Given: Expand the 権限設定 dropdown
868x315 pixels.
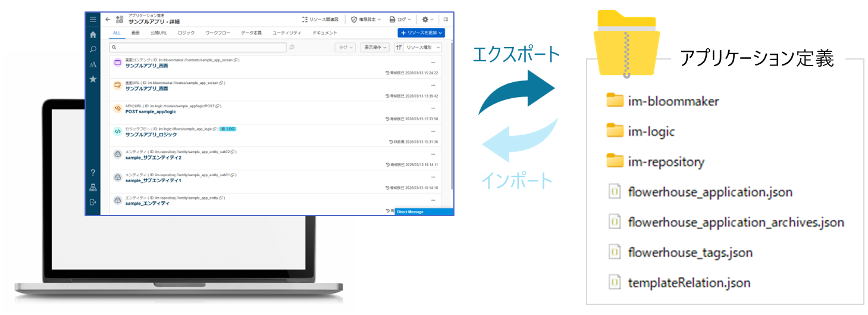Looking at the screenshot, I should coord(366,19).
